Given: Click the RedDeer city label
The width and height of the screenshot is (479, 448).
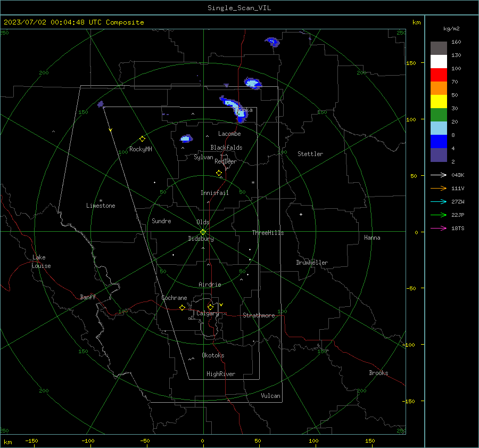Looking at the screenshot, I should tap(226, 161).
